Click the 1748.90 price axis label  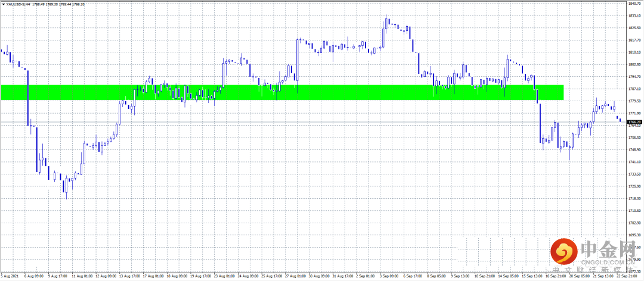(635, 150)
